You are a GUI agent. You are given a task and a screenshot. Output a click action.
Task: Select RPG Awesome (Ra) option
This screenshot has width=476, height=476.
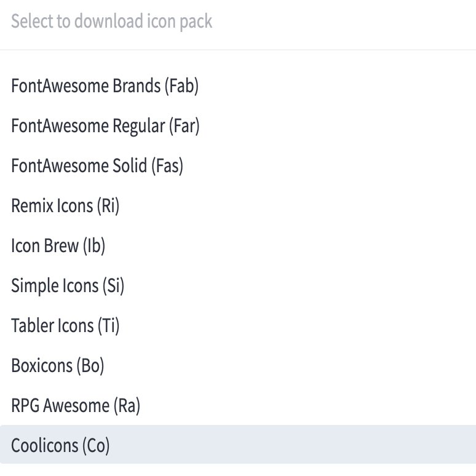point(76,406)
